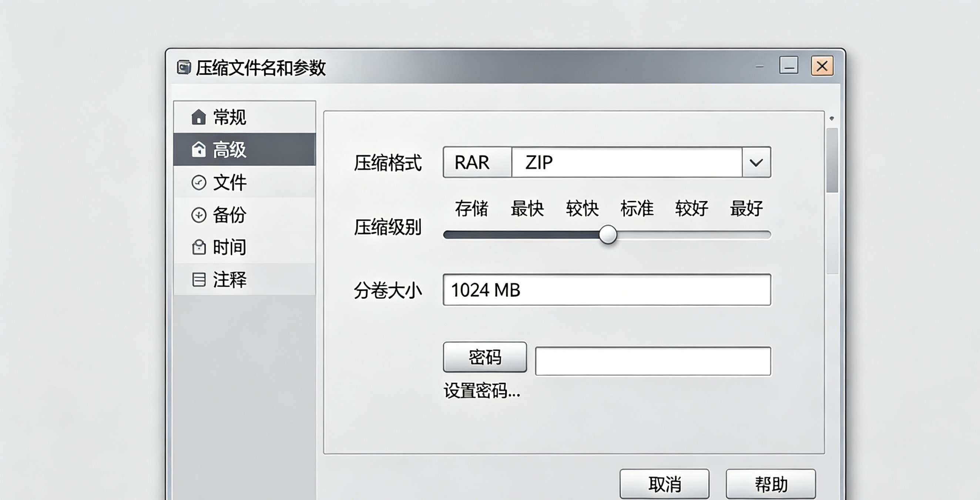Click the empty password input field
Screen dimensions: 980x500
point(653,361)
